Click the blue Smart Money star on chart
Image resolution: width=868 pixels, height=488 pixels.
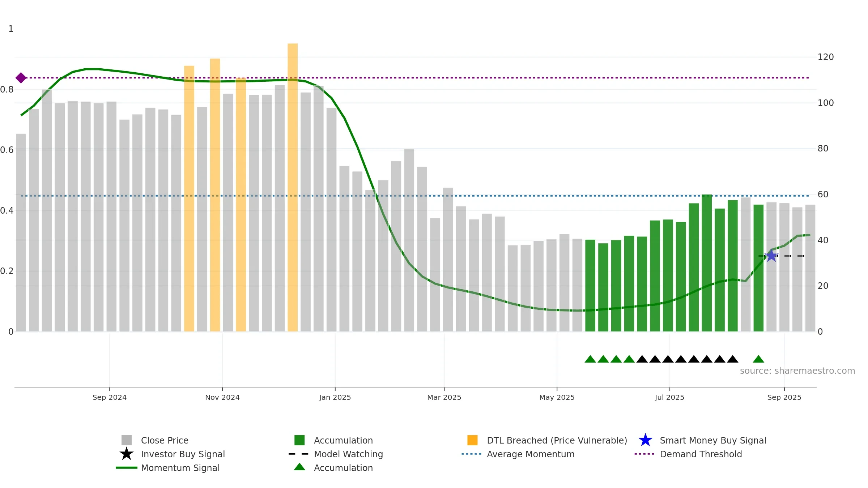click(771, 256)
